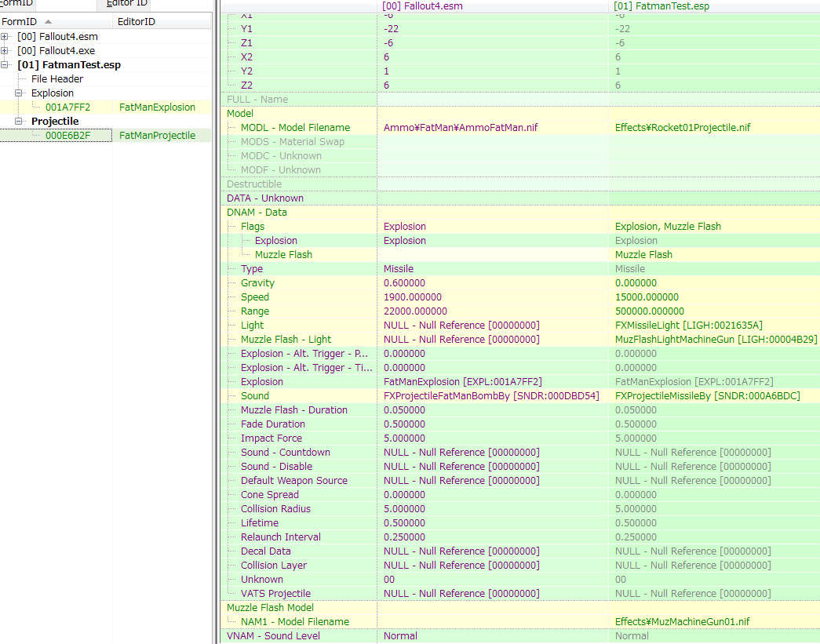
Task: Click the Decal Data row label
Action: click(x=265, y=551)
